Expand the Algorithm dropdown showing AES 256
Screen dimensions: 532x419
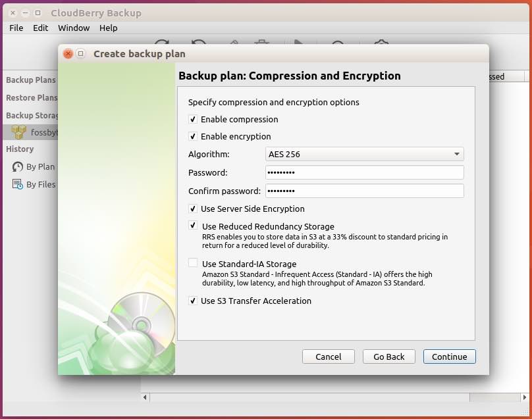(x=364, y=154)
